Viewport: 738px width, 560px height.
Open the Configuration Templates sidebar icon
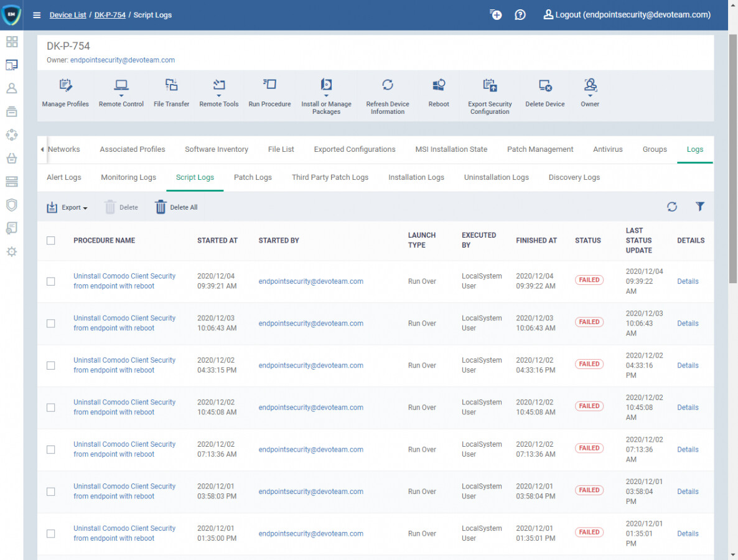12,111
